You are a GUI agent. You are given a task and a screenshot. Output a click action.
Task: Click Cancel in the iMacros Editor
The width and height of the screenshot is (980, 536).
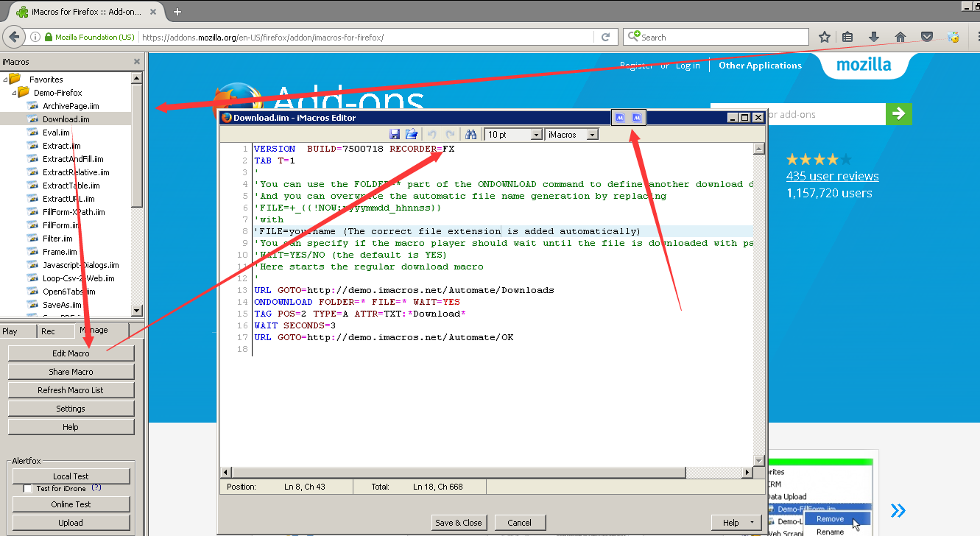519,523
